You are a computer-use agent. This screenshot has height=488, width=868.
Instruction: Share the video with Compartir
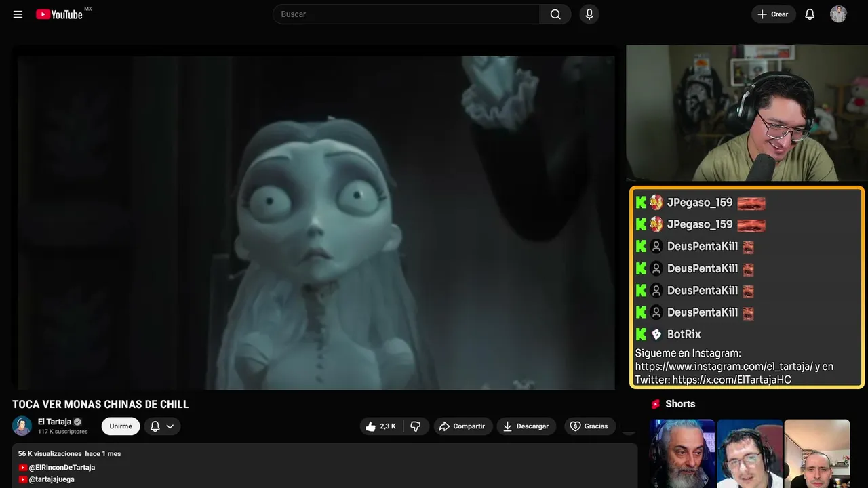463,426
